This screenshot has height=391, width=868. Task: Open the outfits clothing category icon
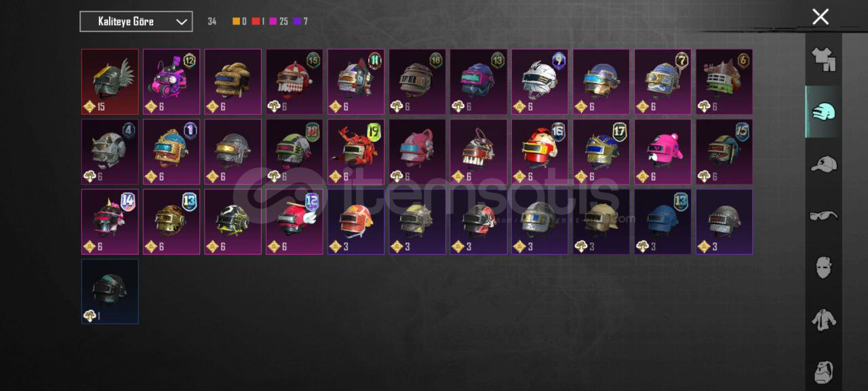coord(823,60)
